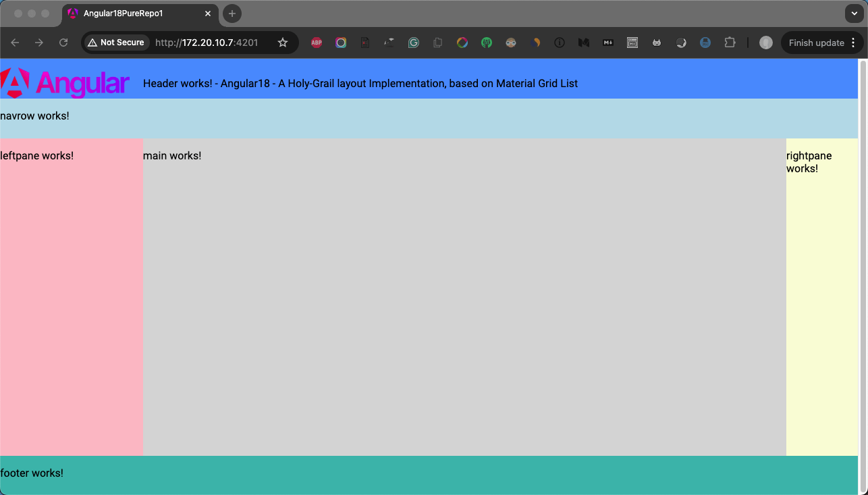868x495 pixels.
Task: Click the browser profile avatar
Action: 765,42
